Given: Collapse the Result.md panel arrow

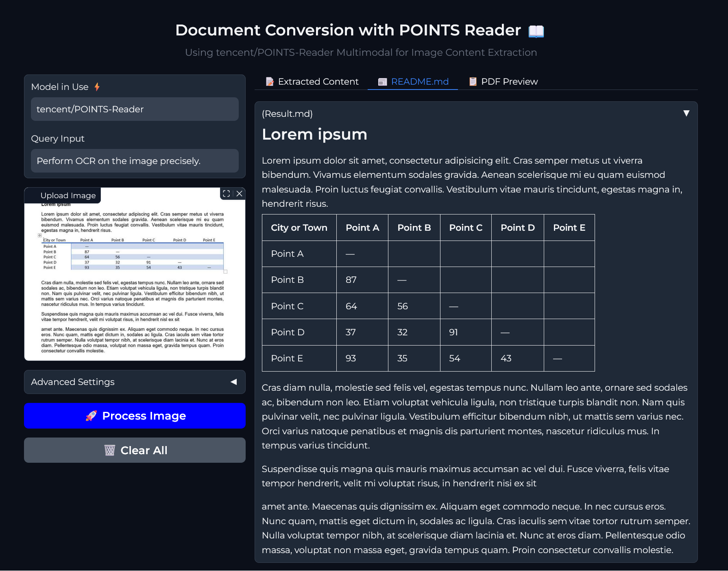Looking at the screenshot, I should pyautogui.click(x=686, y=114).
